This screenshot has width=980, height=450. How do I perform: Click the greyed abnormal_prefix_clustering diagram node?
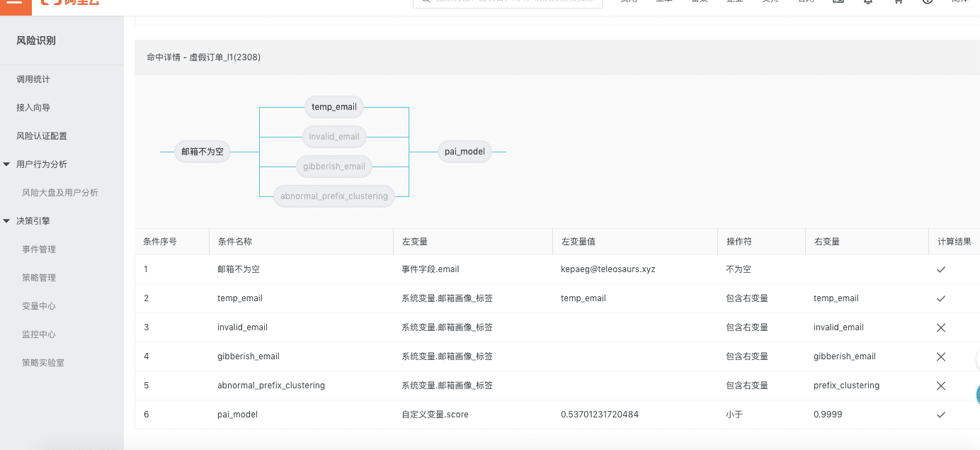pyautogui.click(x=334, y=196)
